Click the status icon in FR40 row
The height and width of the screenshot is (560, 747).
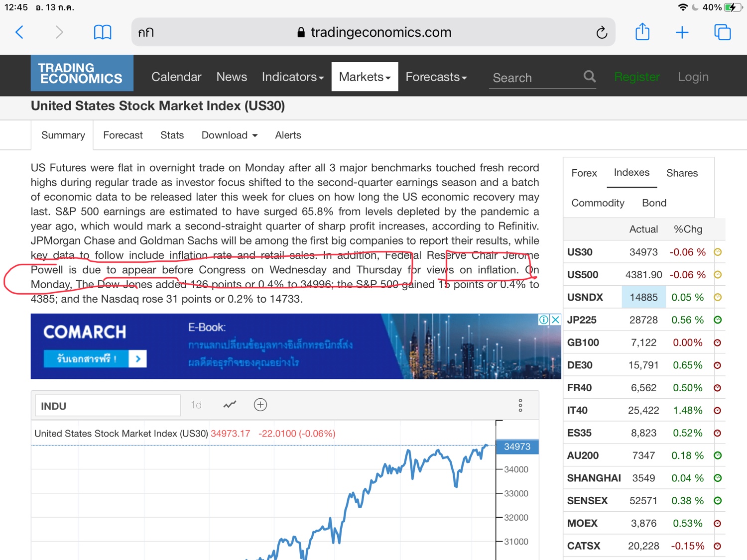pyautogui.click(x=718, y=388)
